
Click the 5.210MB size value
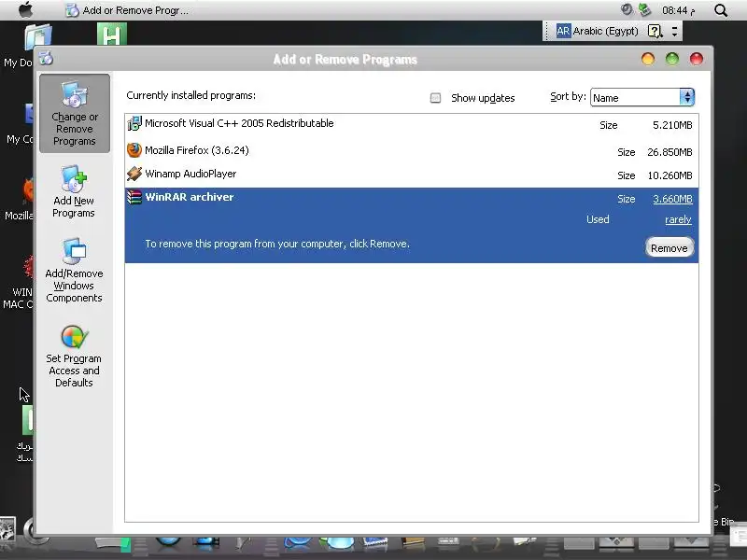pyautogui.click(x=672, y=125)
